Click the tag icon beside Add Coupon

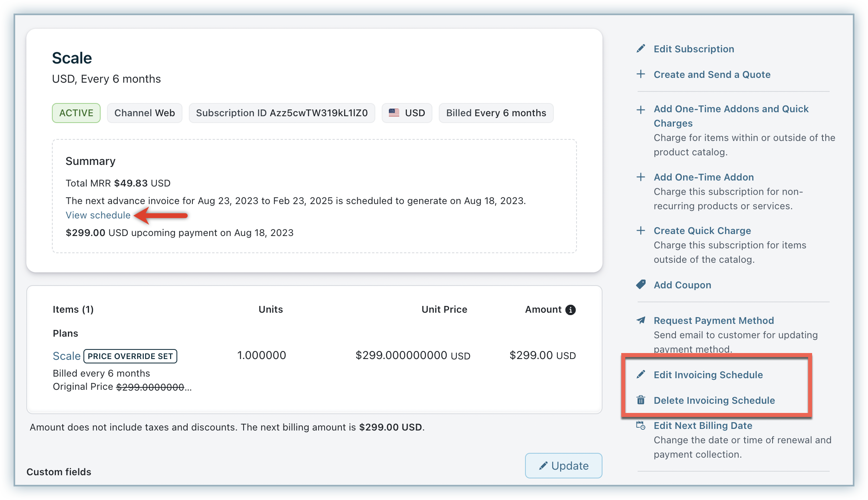[x=641, y=285]
